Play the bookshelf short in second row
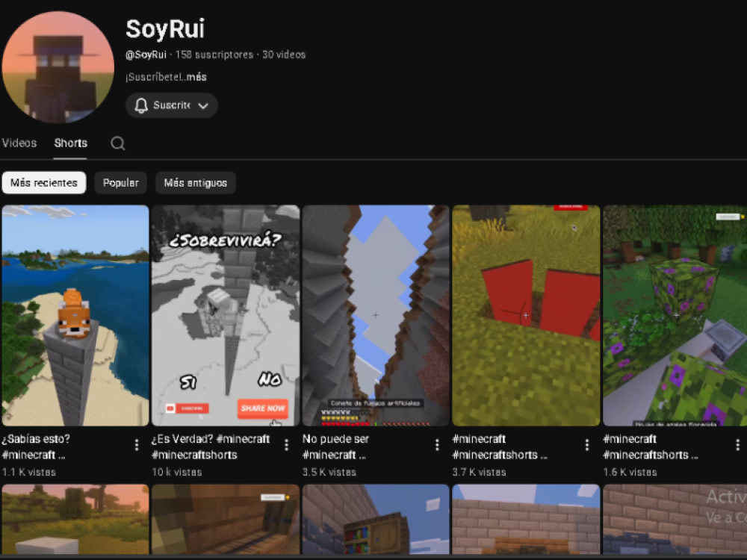 coord(376,519)
